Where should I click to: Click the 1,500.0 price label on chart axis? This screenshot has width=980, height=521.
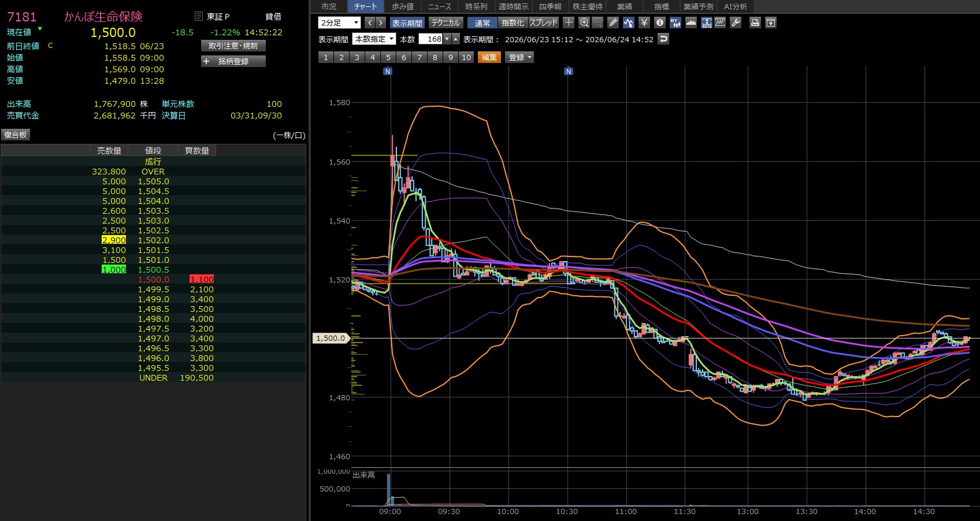[x=331, y=338]
